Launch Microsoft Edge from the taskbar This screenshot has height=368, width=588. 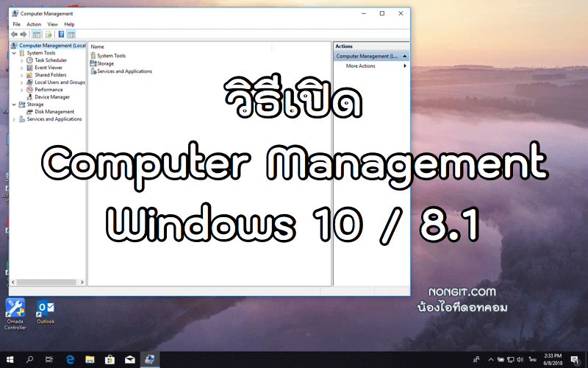[71, 360]
